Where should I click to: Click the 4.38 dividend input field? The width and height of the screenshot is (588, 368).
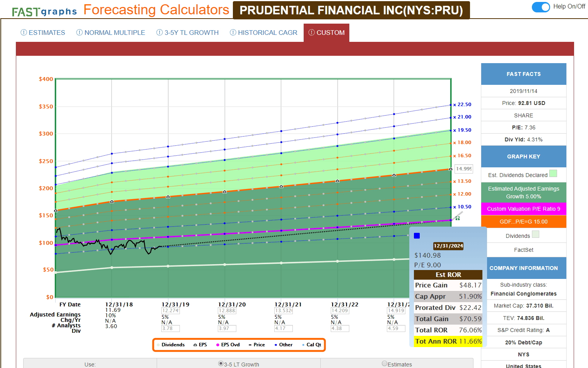340,328
